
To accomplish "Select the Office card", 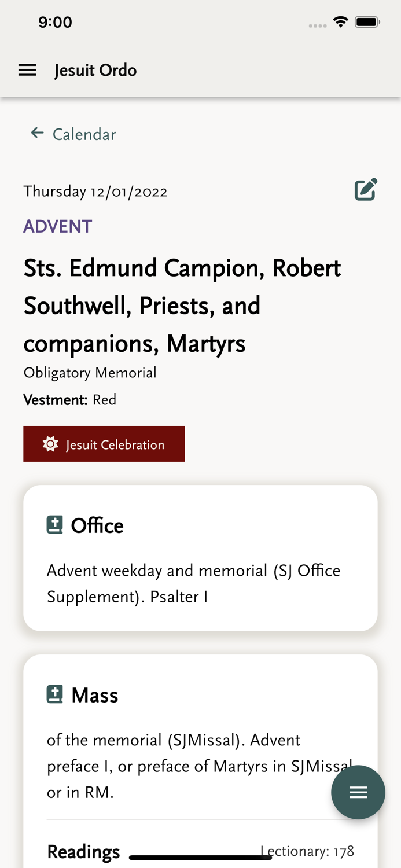I will pos(200,557).
